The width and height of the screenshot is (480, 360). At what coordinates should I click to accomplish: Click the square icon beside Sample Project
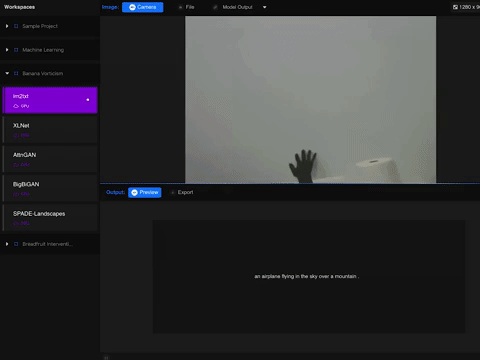pos(16,26)
